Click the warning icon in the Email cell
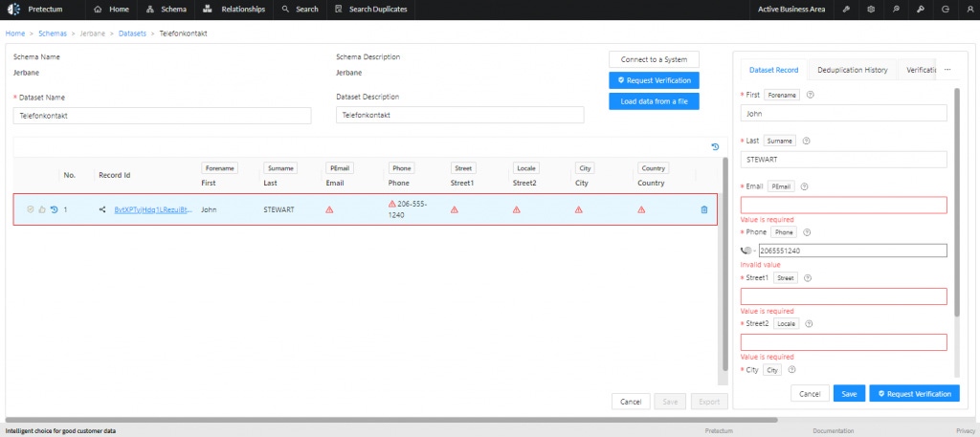Image resolution: width=980 pixels, height=437 pixels. click(x=329, y=209)
